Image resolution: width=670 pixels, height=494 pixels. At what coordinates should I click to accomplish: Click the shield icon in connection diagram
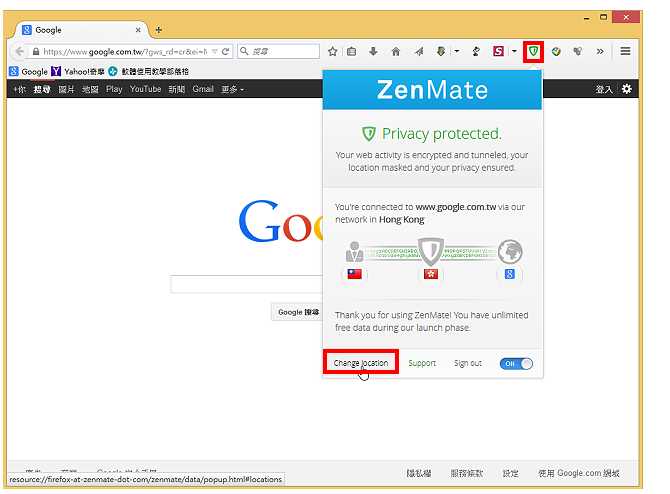tap(431, 252)
